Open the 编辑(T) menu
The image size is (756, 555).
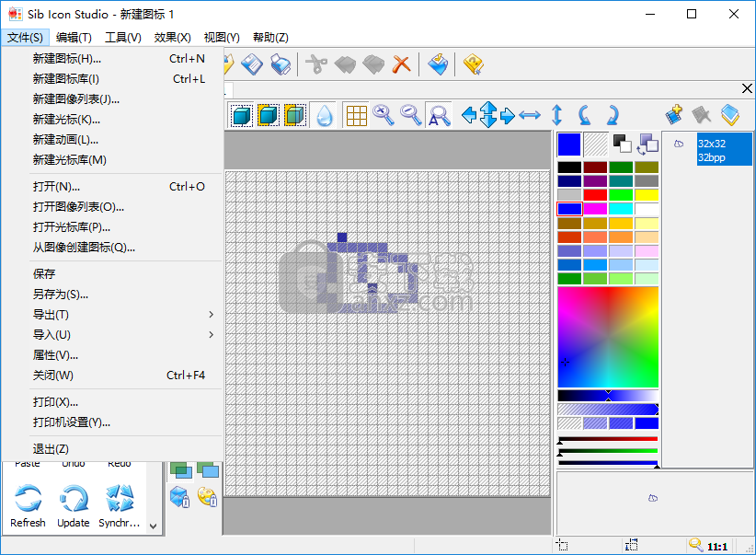tap(74, 38)
